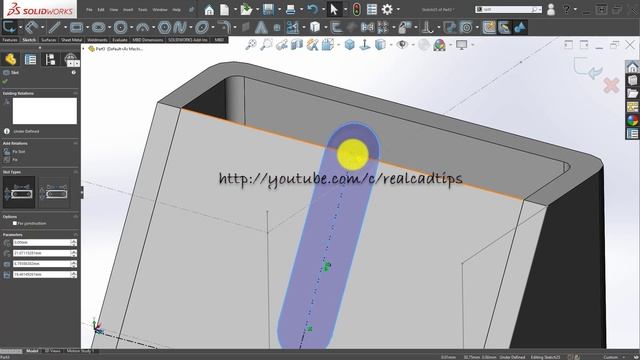Click the Fix Slot relation
The image size is (640, 360).
click(x=14, y=151)
